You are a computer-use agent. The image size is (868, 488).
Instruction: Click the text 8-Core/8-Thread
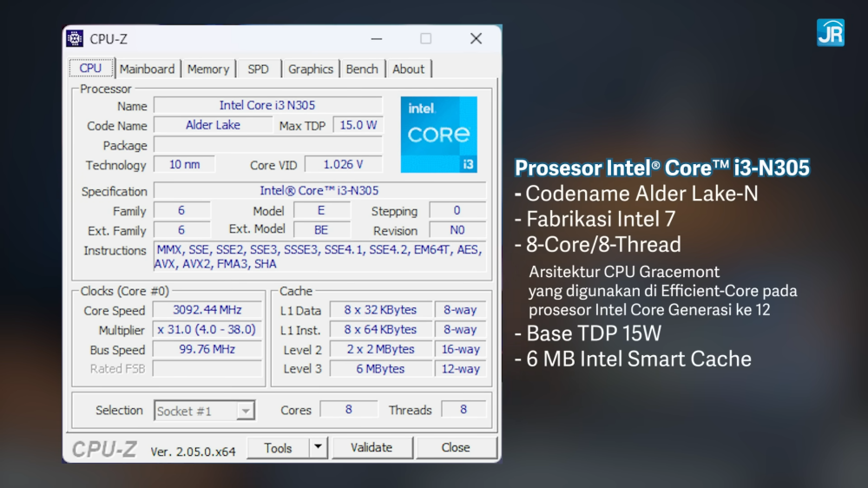click(598, 244)
